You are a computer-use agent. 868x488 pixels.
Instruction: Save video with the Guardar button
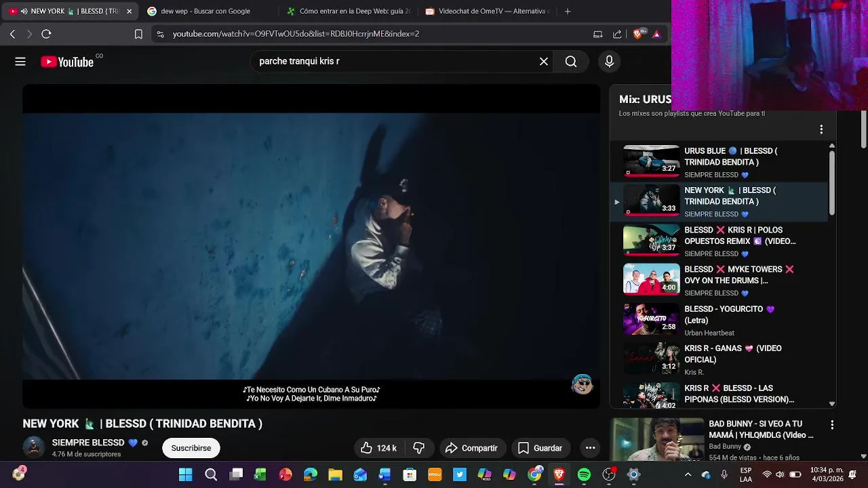(x=540, y=448)
